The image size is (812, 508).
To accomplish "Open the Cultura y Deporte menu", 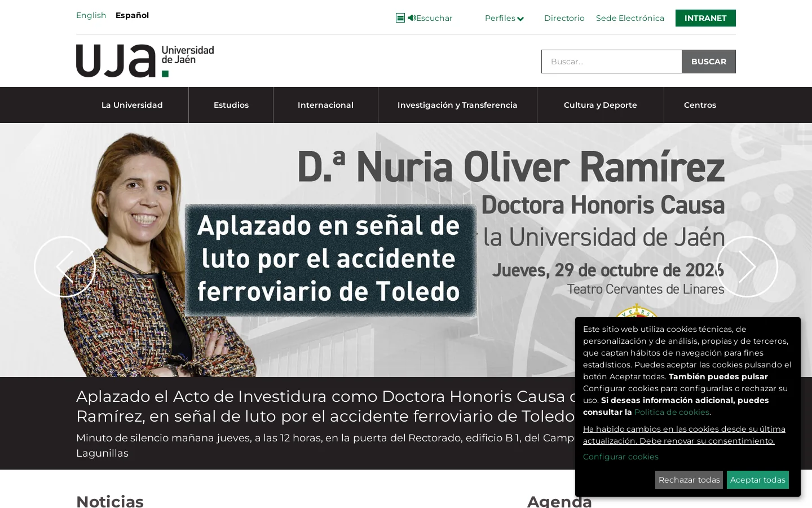I will click(601, 105).
